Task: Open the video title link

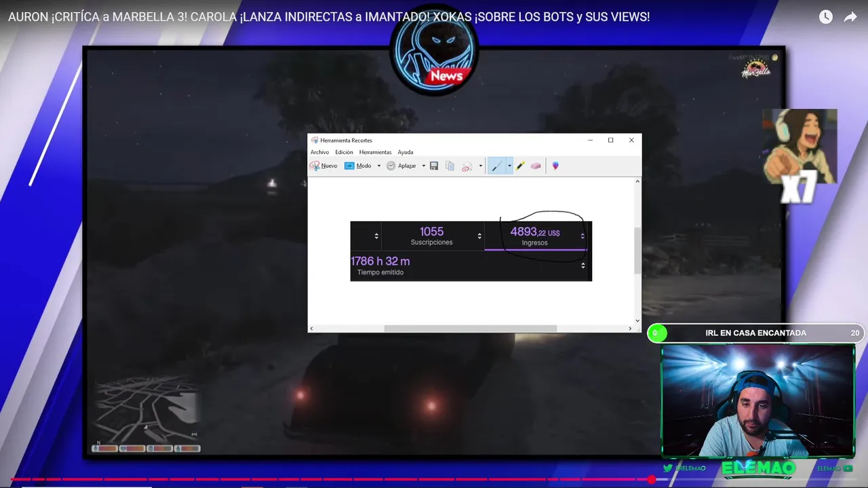Action: pyautogui.click(x=329, y=17)
